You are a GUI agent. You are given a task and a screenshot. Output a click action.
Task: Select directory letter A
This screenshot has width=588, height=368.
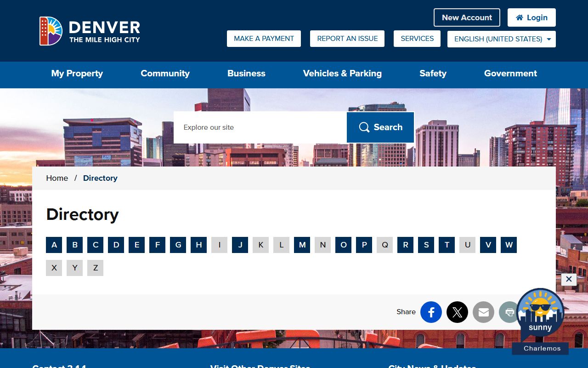point(54,245)
